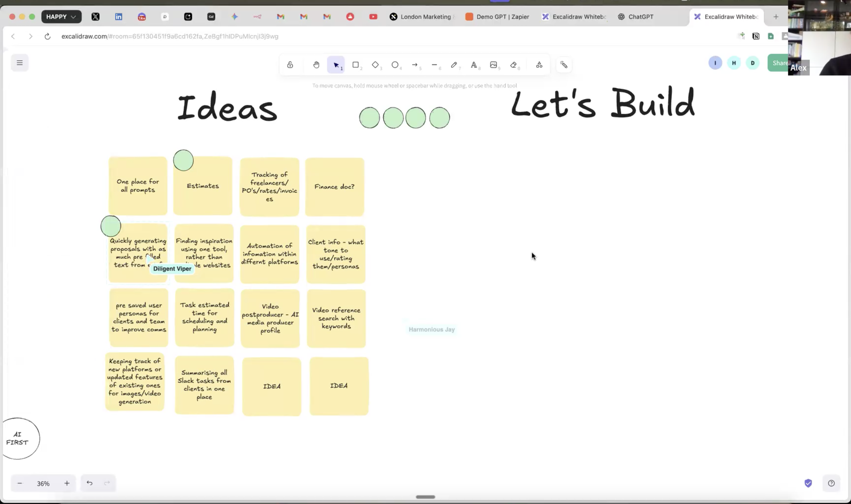Open the hamburger main menu
This screenshot has width=851, height=504.
20,62
